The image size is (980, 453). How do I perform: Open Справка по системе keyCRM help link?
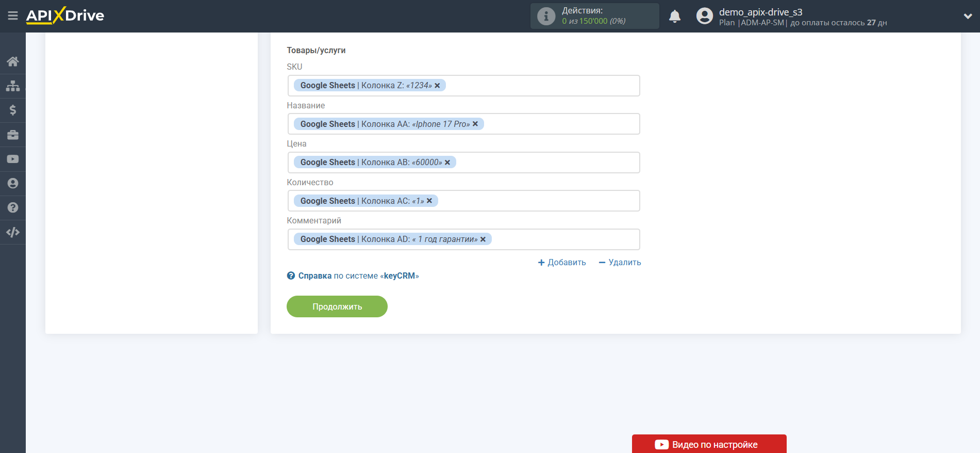click(358, 276)
